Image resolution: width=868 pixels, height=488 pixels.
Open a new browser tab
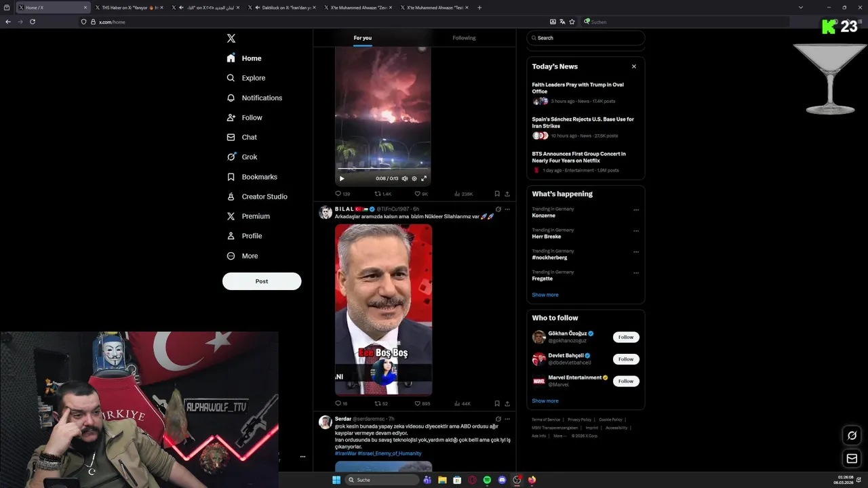point(479,7)
